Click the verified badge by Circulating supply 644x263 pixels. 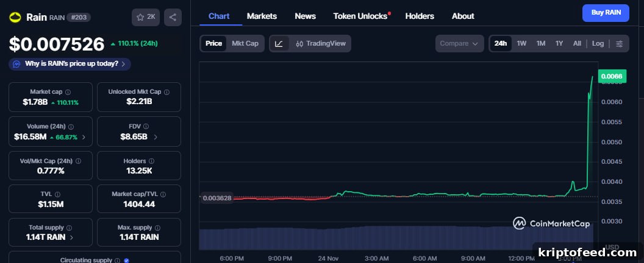point(126,261)
